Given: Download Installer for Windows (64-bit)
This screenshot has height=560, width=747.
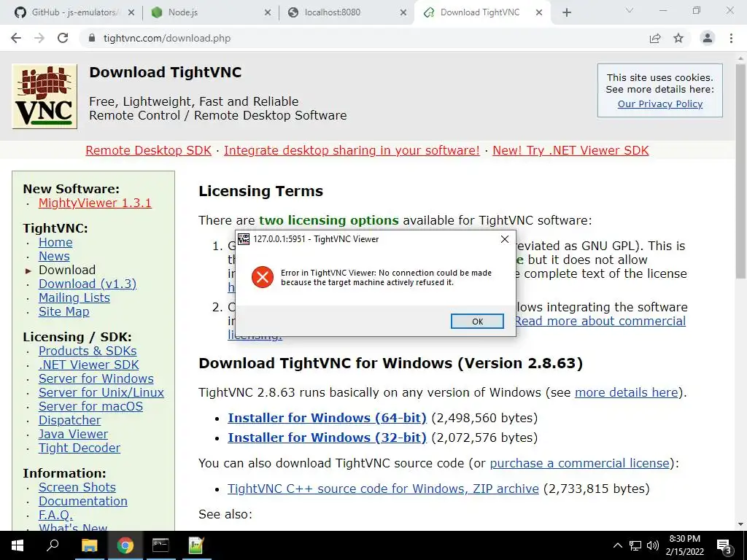Looking at the screenshot, I should click(x=327, y=418).
